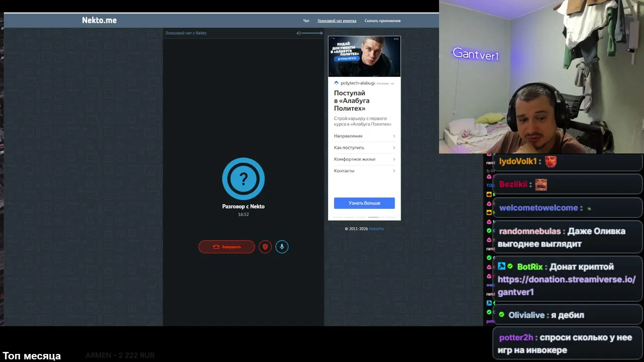Click the Завершить end call button
Image resolution: width=644 pixels, height=362 pixels.
pyautogui.click(x=226, y=247)
